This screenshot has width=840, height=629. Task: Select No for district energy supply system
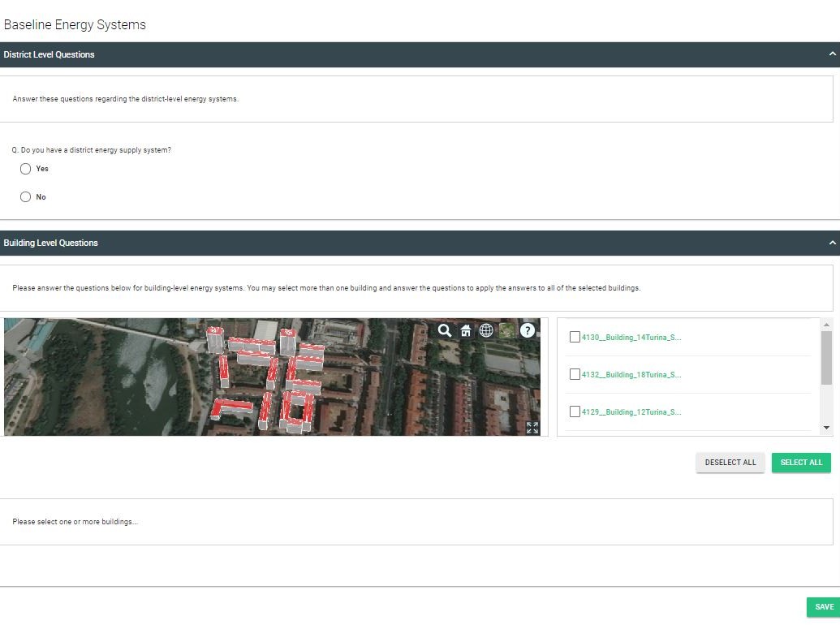pyautogui.click(x=26, y=197)
